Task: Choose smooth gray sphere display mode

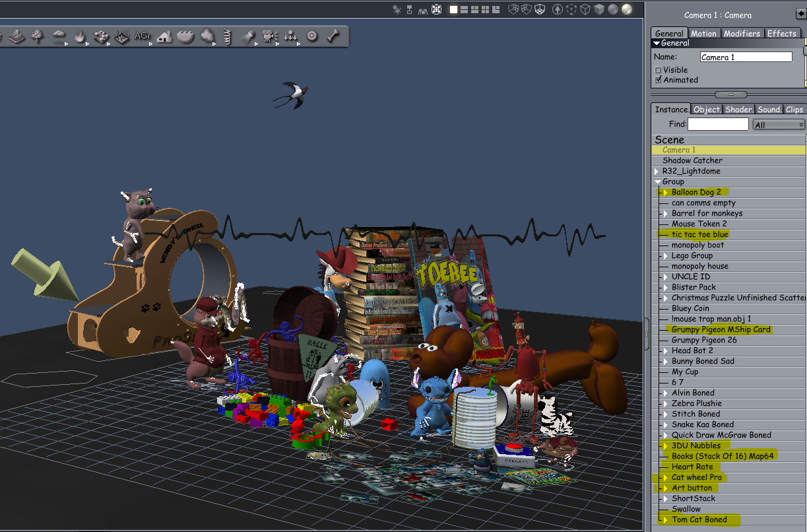Action: [612, 9]
